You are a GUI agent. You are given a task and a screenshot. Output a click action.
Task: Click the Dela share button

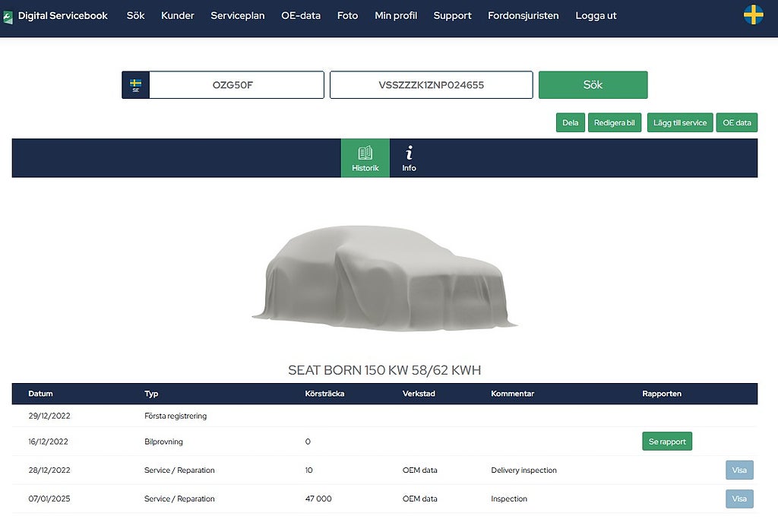point(570,122)
